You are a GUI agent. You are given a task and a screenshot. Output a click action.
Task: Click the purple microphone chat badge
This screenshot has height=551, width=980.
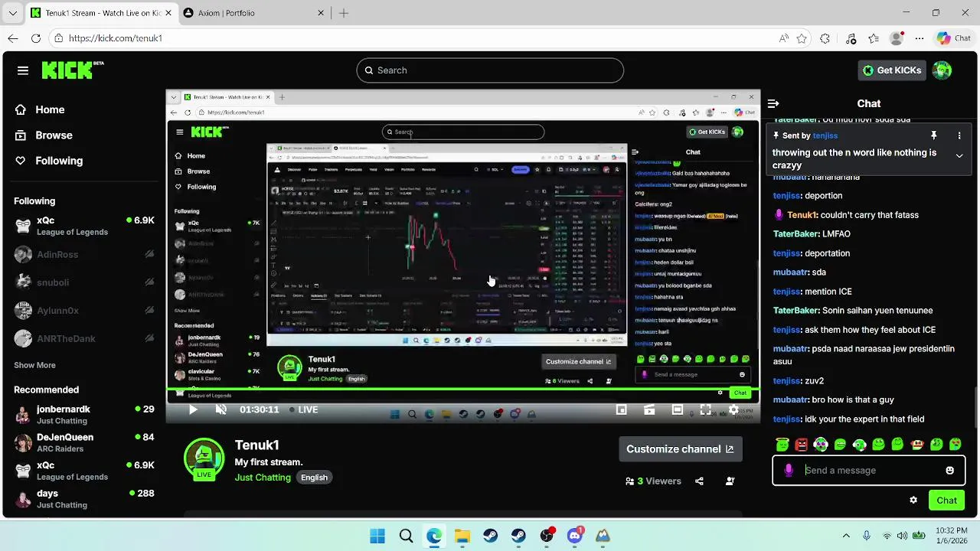coord(789,471)
